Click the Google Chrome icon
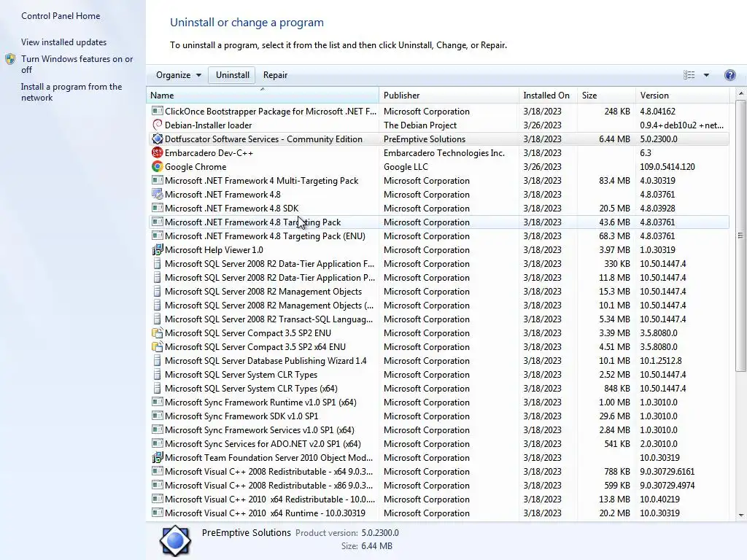 pos(158,166)
